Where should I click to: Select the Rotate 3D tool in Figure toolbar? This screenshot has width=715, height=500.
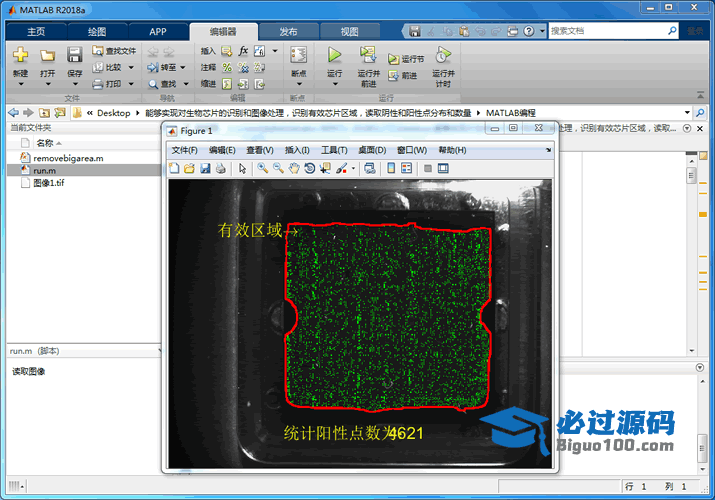pos(310,168)
